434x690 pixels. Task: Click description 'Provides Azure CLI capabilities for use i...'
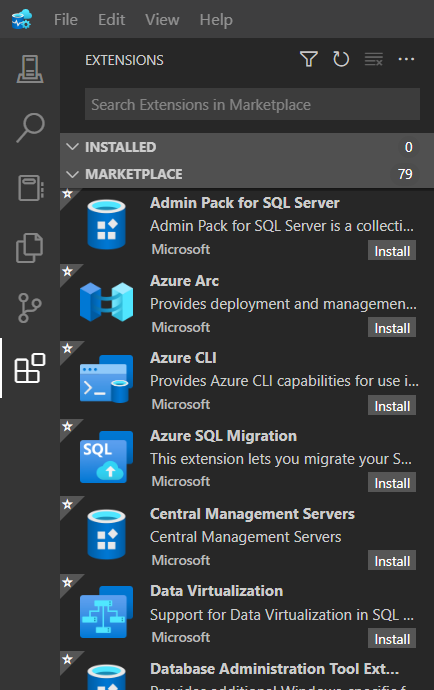coord(284,381)
